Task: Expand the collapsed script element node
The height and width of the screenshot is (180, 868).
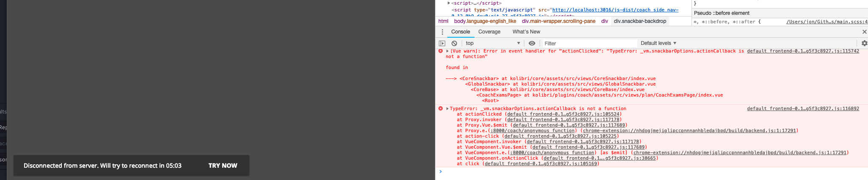Action: [x=449, y=3]
